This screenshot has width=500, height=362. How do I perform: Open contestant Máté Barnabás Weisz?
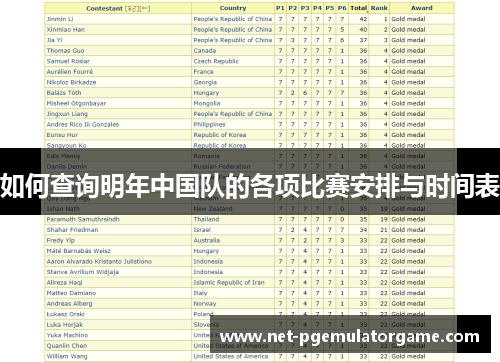[79, 251]
